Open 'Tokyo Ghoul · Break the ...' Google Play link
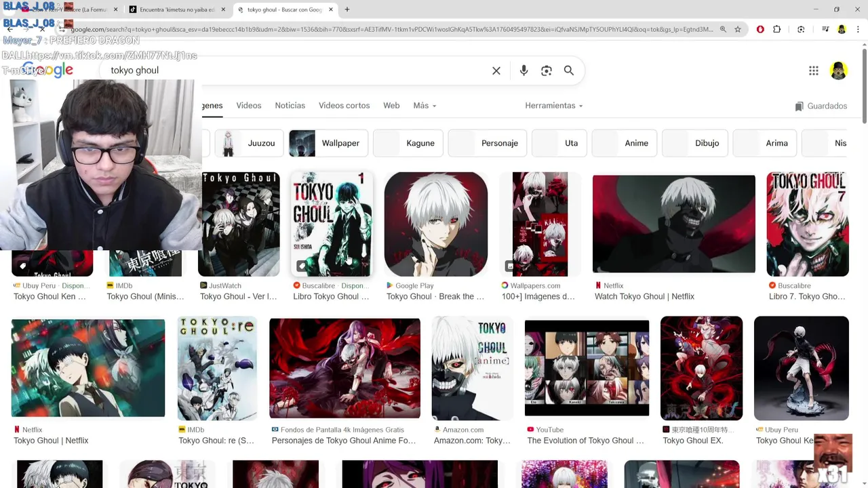This screenshot has height=488, width=868. [x=435, y=296]
